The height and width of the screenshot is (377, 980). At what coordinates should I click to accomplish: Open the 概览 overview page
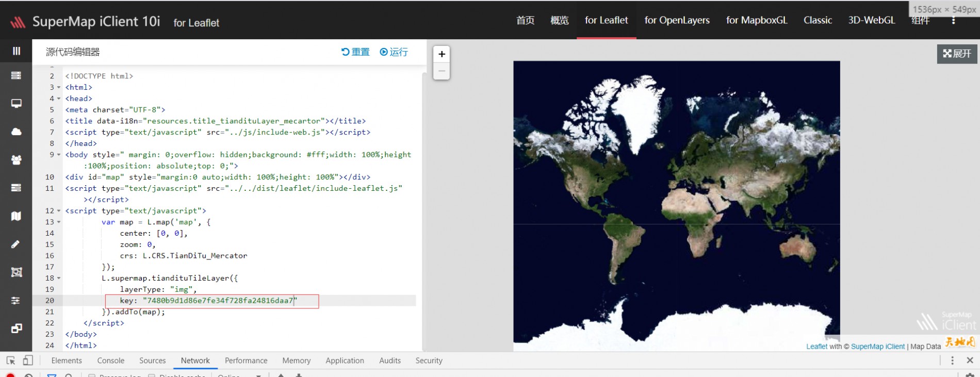tap(560, 20)
